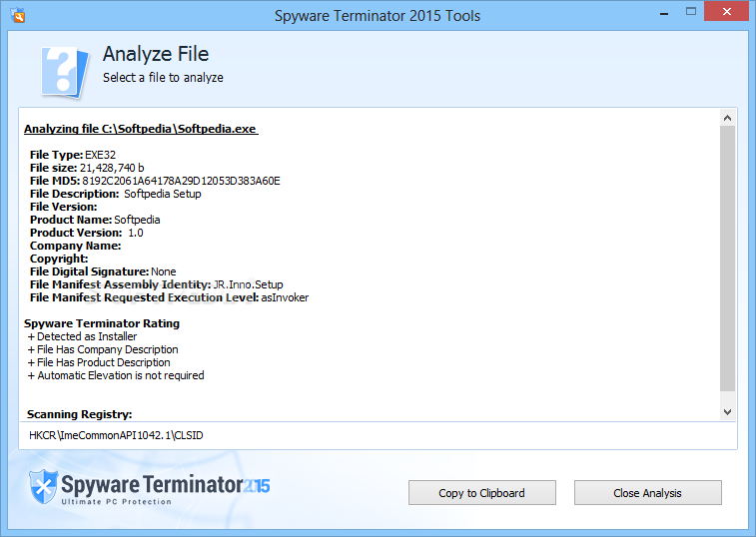The height and width of the screenshot is (537, 756).
Task: Click the 'Analyze File' title text
Action: (156, 54)
